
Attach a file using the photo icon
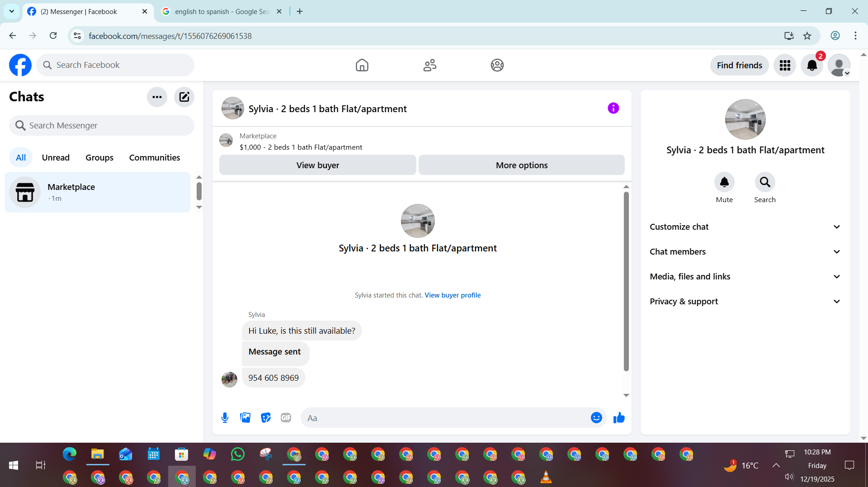point(245,418)
